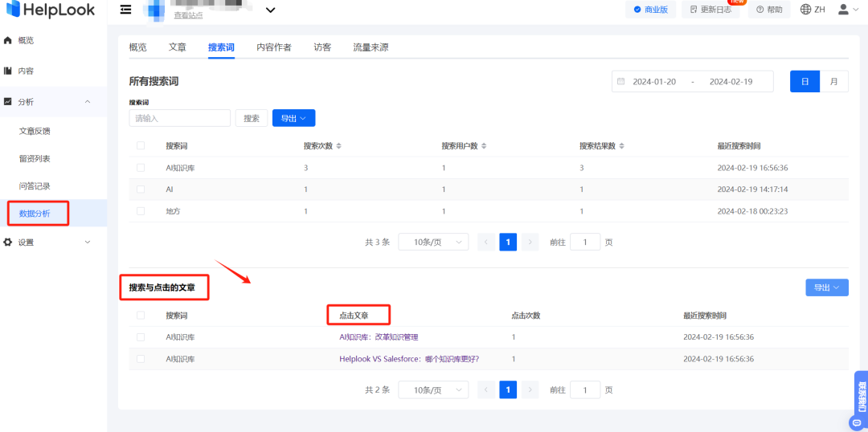The image size is (868, 432).
Task: Switch to the 流量来源 tab
Action: click(x=371, y=47)
